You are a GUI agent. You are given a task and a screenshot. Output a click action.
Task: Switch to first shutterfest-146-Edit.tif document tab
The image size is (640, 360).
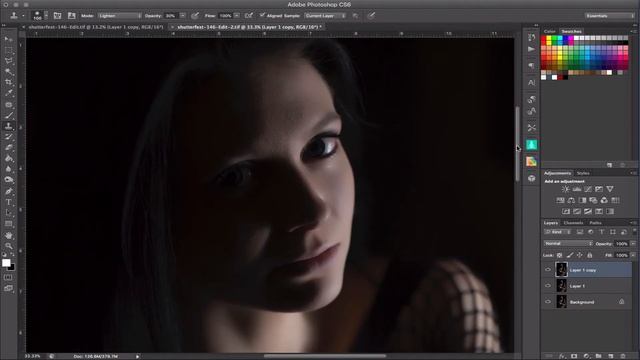pyautogui.click(x=96, y=27)
